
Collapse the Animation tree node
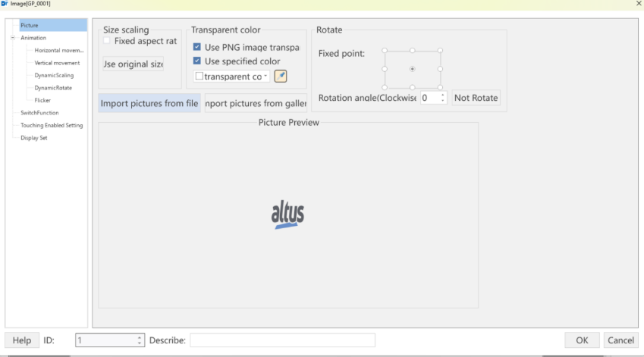13,38
